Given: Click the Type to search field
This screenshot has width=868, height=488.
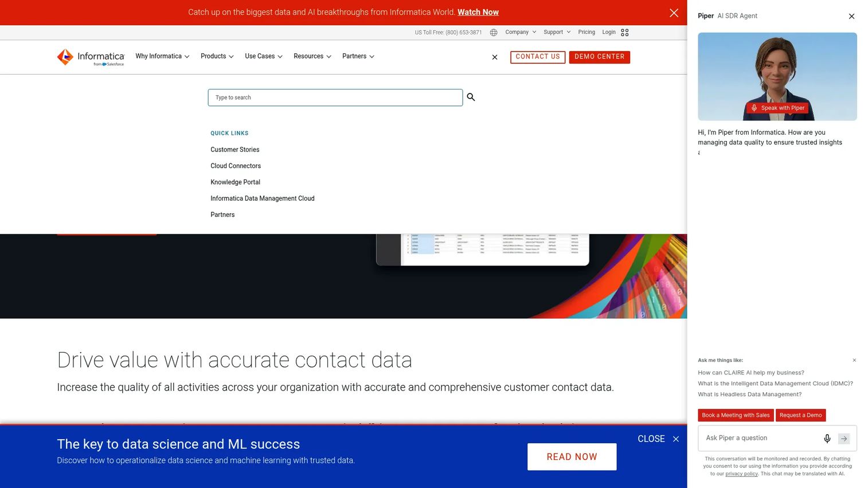Looking at the screenshot, I should tap(335, 97).
